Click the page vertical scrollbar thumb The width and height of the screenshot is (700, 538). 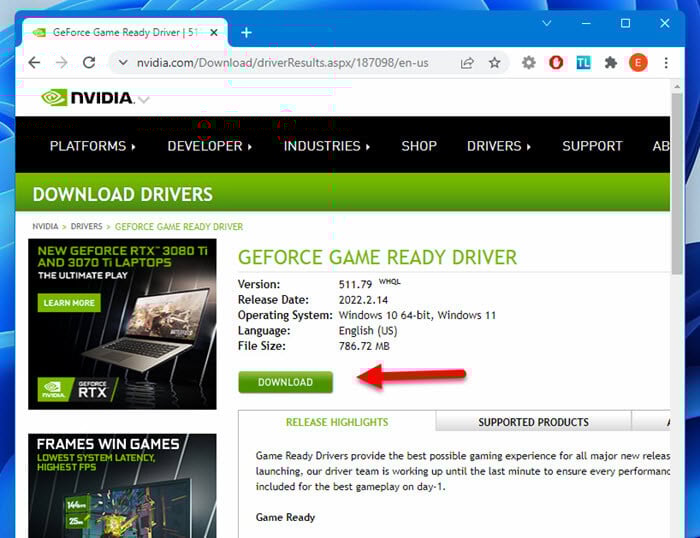[677, 183]
